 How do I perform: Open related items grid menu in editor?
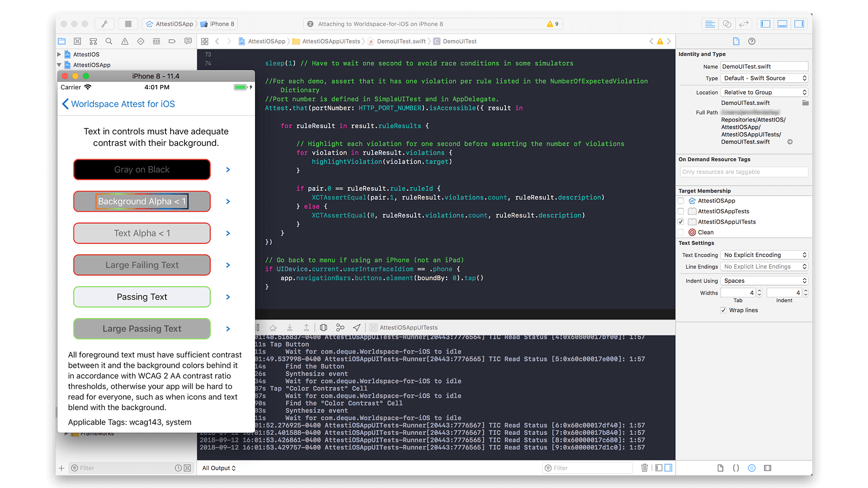pyautogui.click(x=205, y=41)
